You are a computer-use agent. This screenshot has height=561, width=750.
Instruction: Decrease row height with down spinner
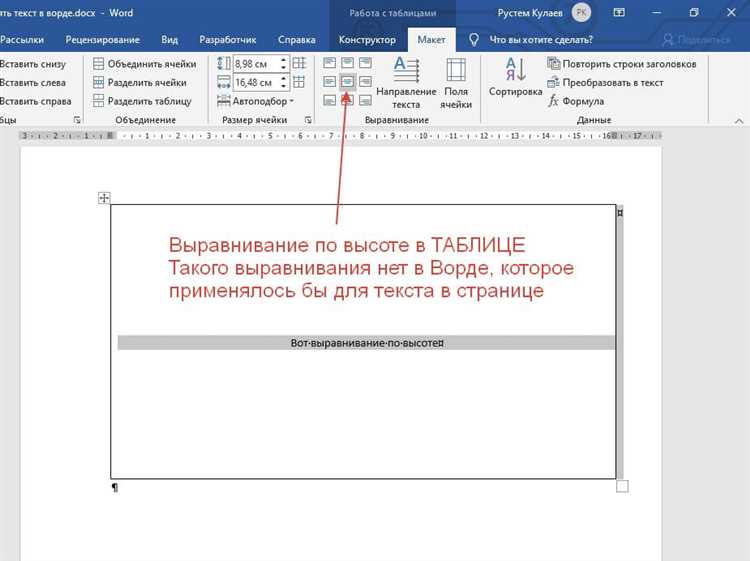(x=284, y=67)
